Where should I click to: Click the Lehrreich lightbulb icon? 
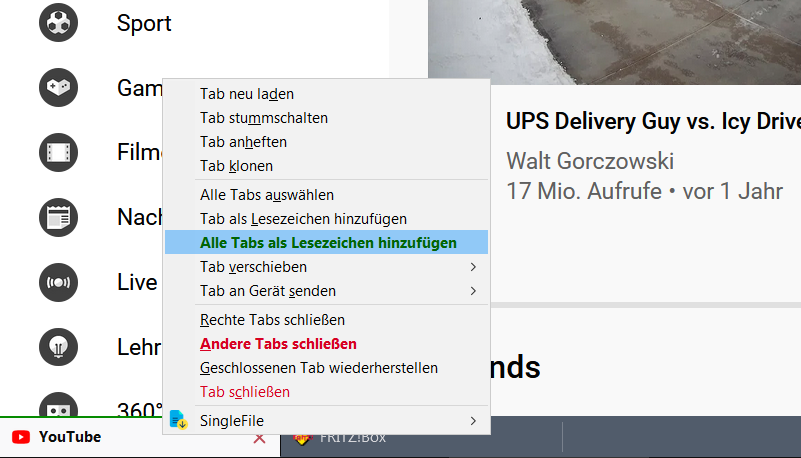point(58,346)
